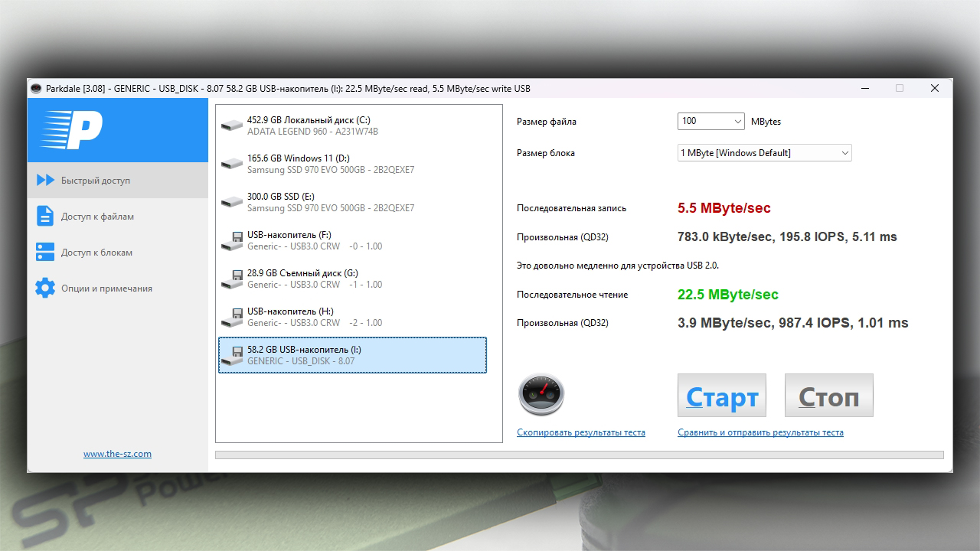Click the USB 2.0 slow speed note

point(618,266)
